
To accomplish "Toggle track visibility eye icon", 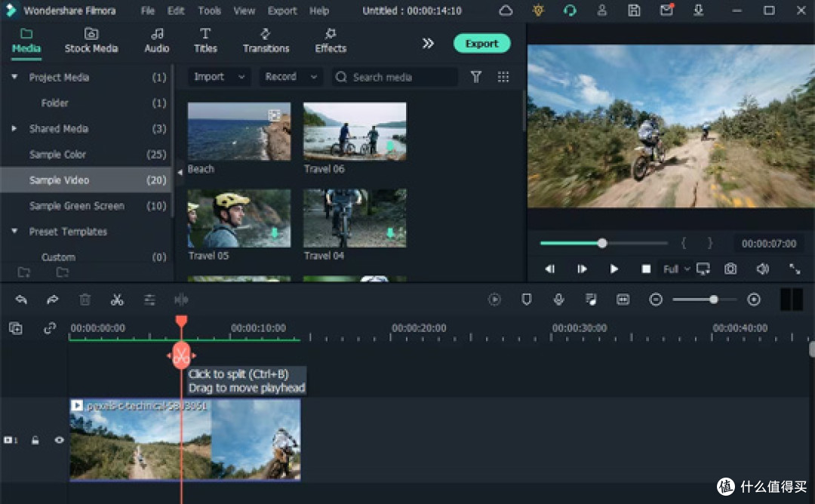I will pos(60,440).
